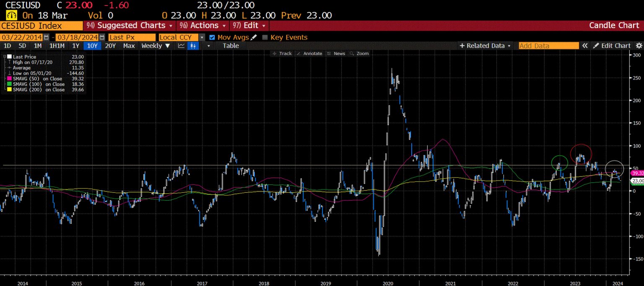Open the chart settings gear
Screen dimensions: 644x286
640,46
